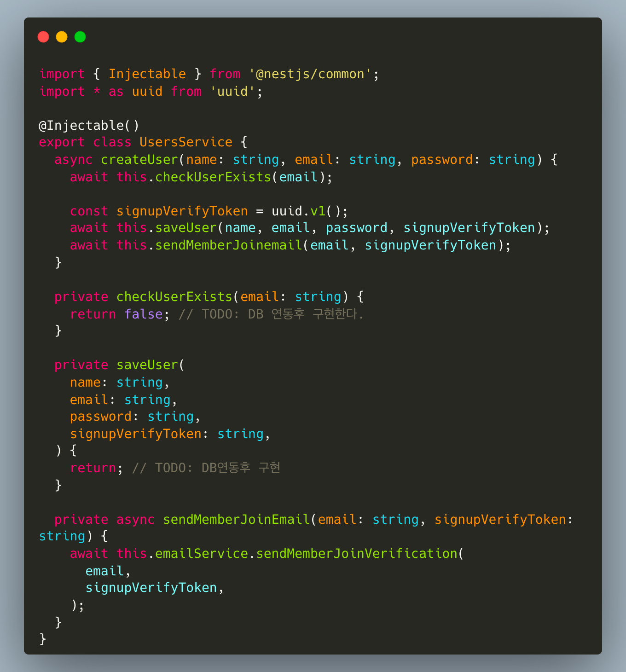Viewport: 626px width, 672px height.
Task: Click the green maximize dot
Action: coord(80,37)
